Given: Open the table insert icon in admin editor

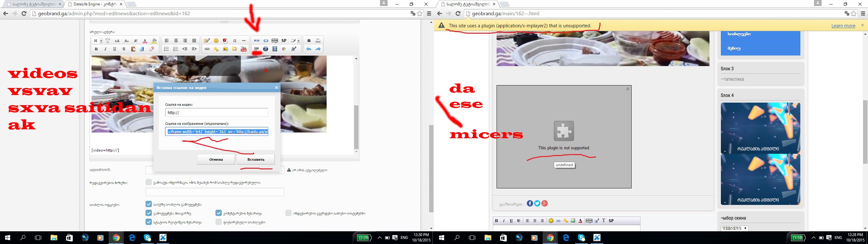Looking at the screenshot, I should point(207,40).
